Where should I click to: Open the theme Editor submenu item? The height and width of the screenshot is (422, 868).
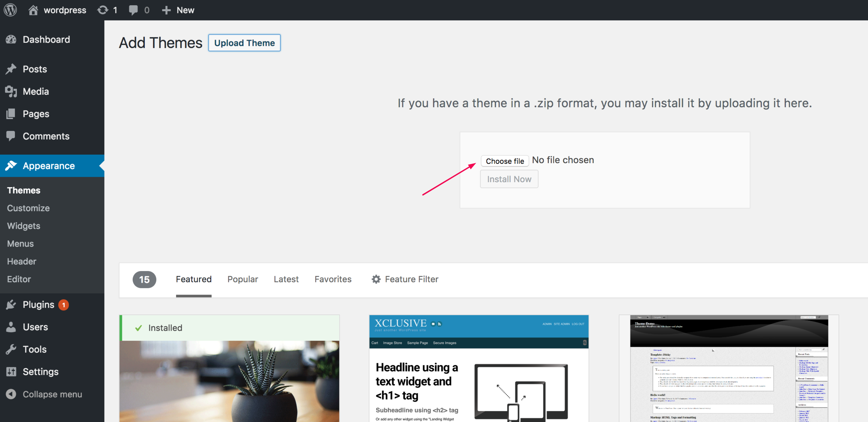coord(19,279)
